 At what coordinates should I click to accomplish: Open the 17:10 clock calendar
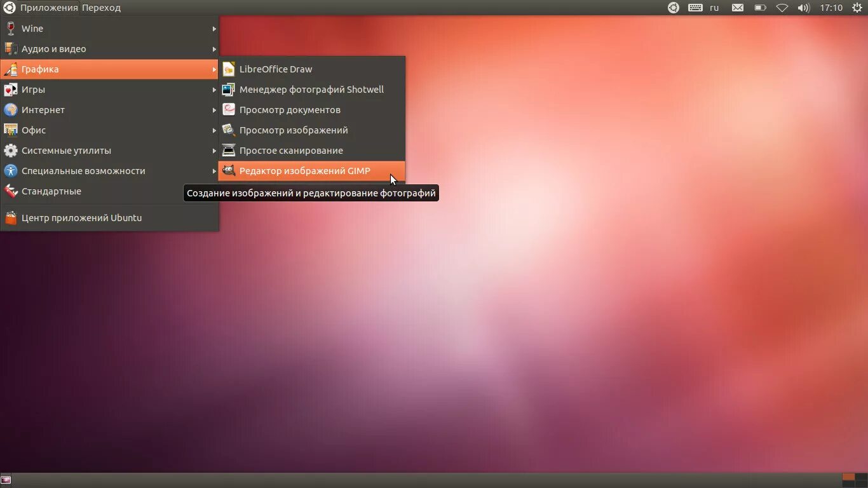pyautogui.click(x=831, y=8)
